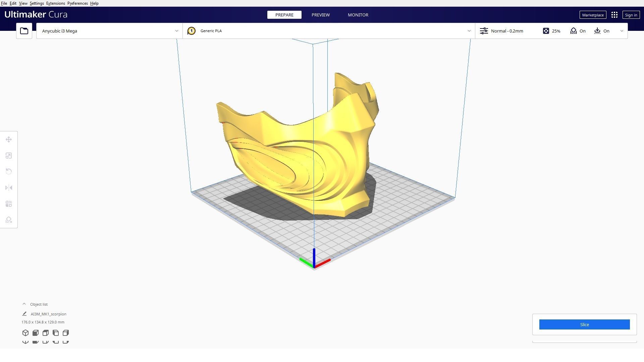Open the File menu

point(4,3)
